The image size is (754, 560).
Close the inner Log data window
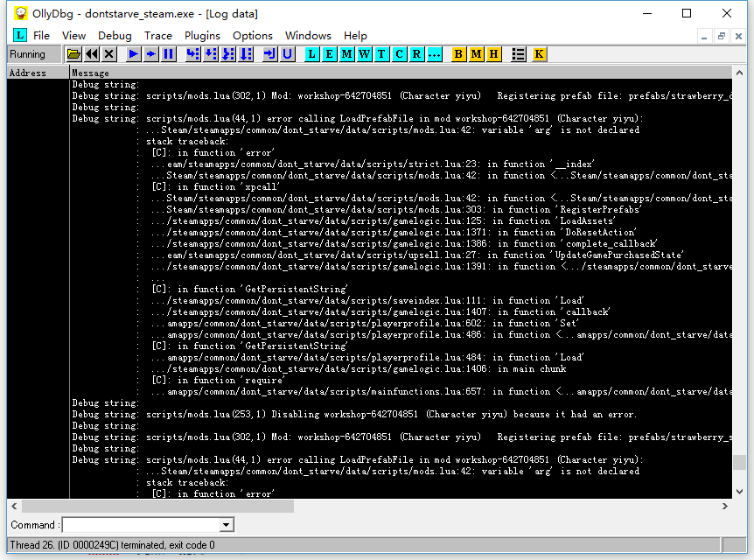tap(738, 36)
